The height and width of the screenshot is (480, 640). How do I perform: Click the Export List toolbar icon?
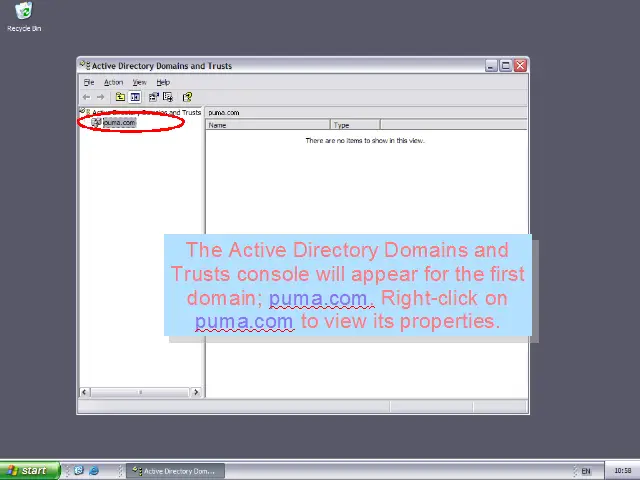168,97
